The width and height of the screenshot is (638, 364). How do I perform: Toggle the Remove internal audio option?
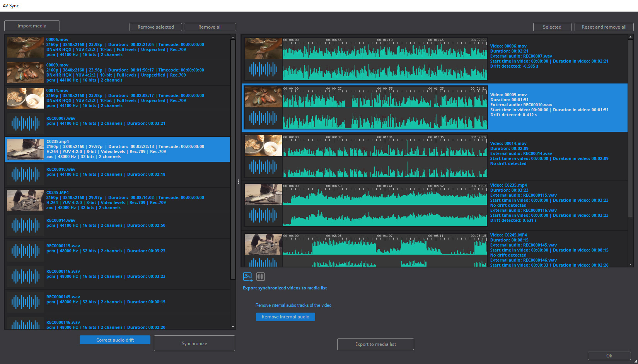285,317
